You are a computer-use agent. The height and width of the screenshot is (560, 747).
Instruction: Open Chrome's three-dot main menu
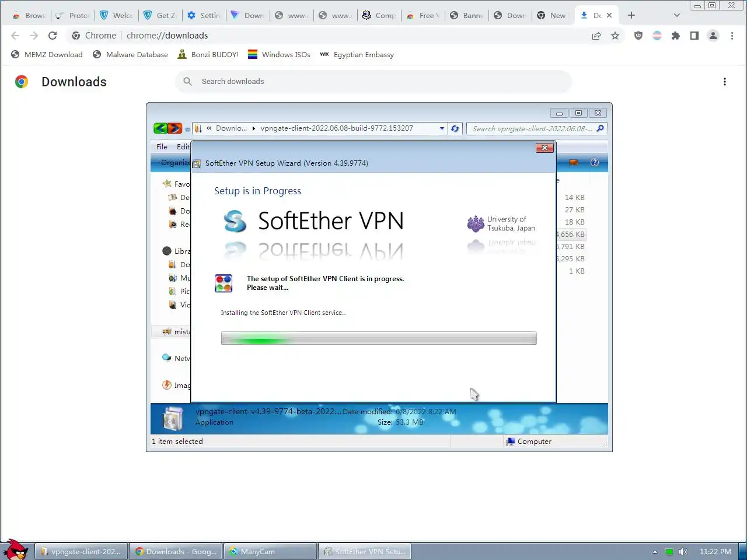[x=732, y=36]
